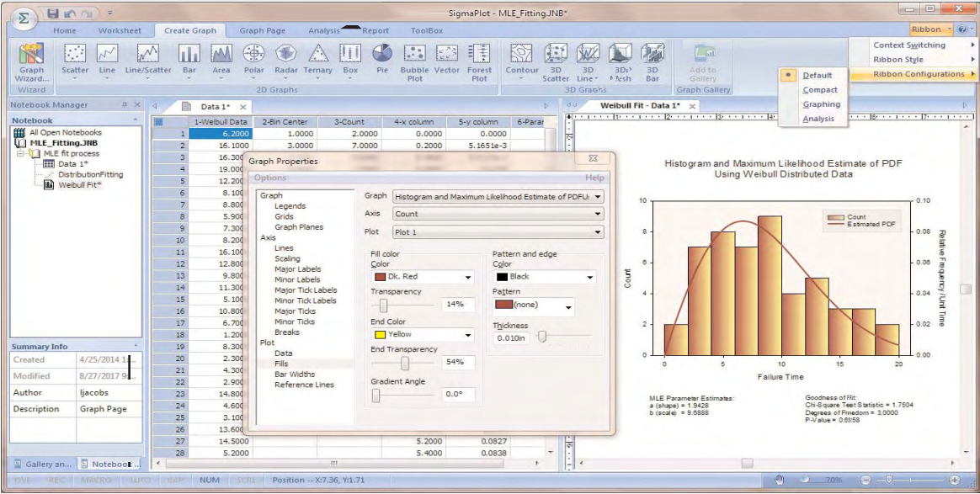The height and width of the screenshot is (494, 980).
Task: Choose the Compact ribbon configuration
Action: [x=819, y=90]
